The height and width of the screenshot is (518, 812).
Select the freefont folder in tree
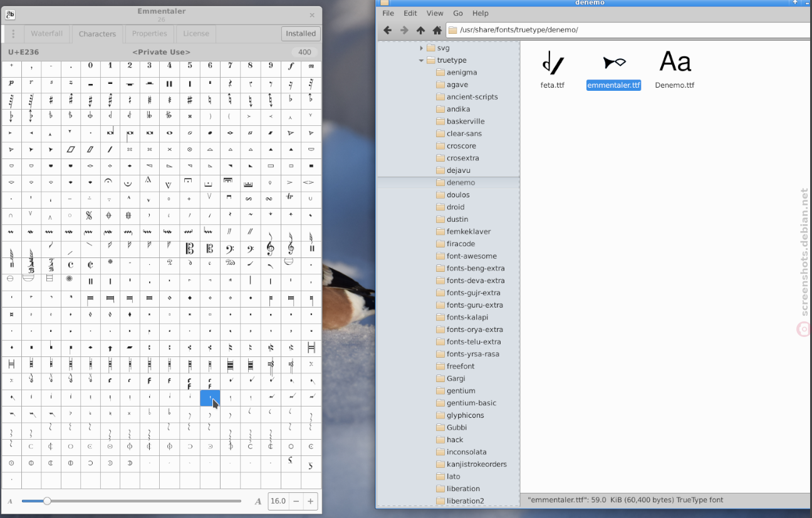point(461,366)
